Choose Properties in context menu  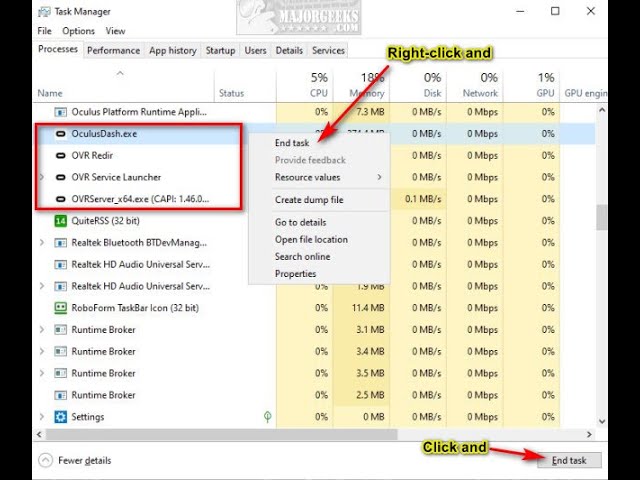coord(296,274)
